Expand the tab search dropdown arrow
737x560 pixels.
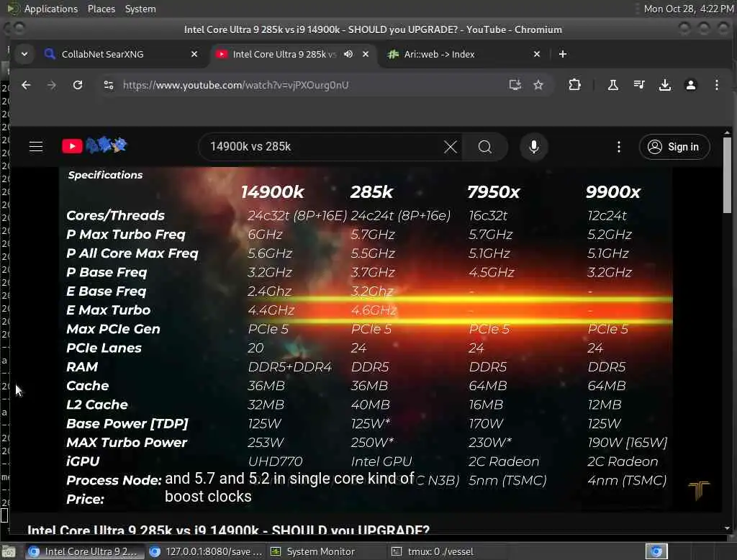(x=24, y=54)
